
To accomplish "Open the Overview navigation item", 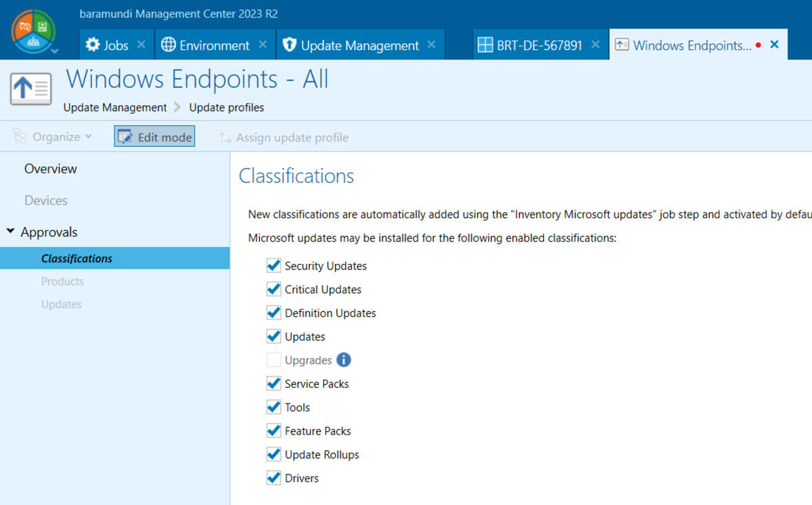I will pos(51,169).
